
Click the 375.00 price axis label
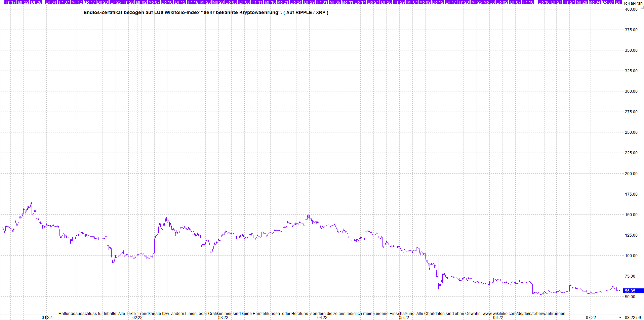point(631,30)
